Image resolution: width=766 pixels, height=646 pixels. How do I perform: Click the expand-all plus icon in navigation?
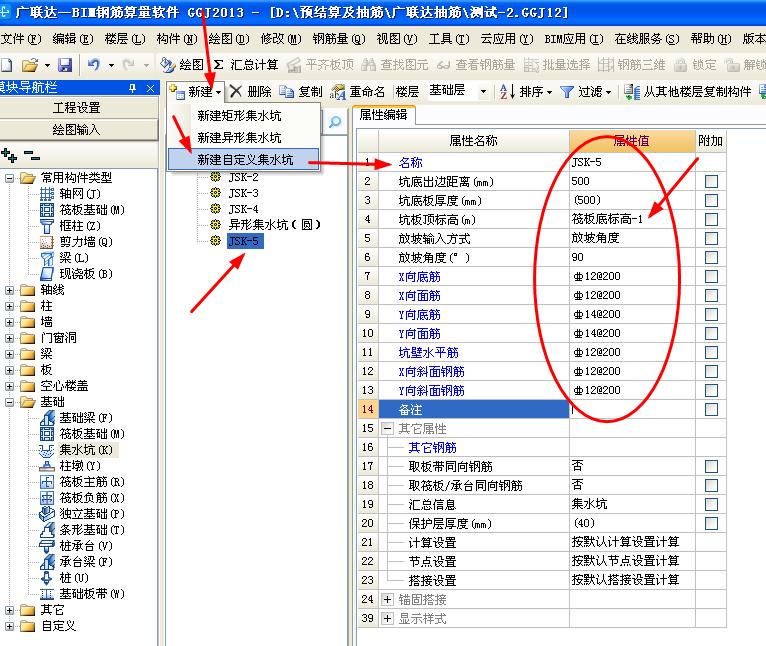click(x=9, y=155)
